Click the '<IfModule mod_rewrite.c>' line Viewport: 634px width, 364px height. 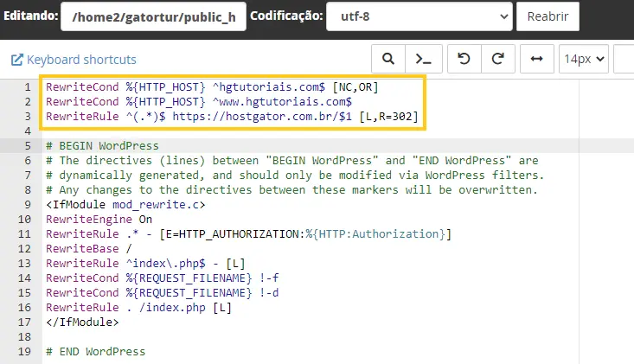pyautogui.click(x=125, y=205)
